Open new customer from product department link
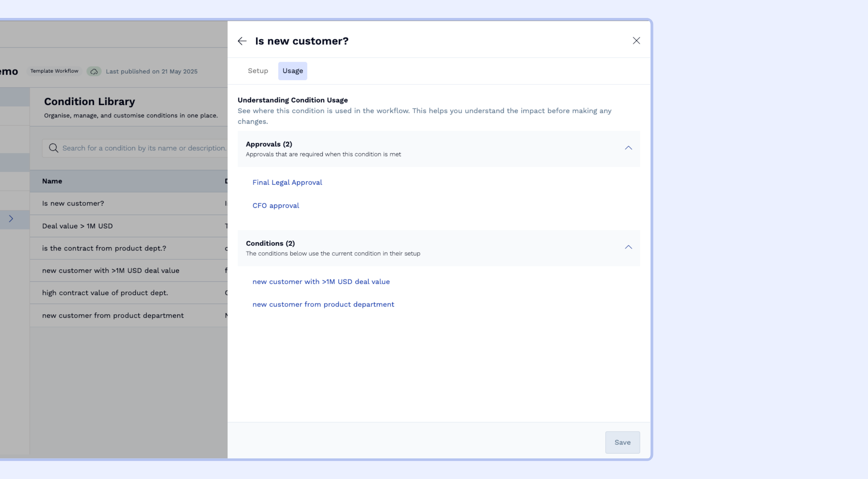 click(323, 304)
